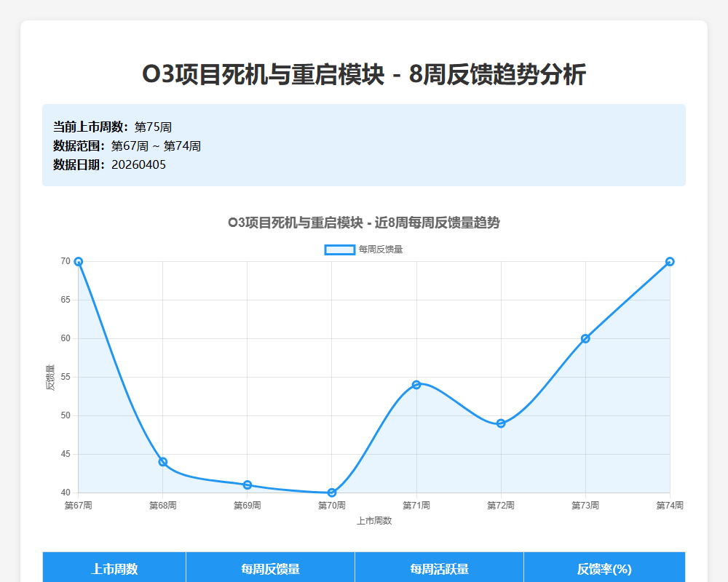Toggle the 每周反馈量 legend item

point(363,250)
